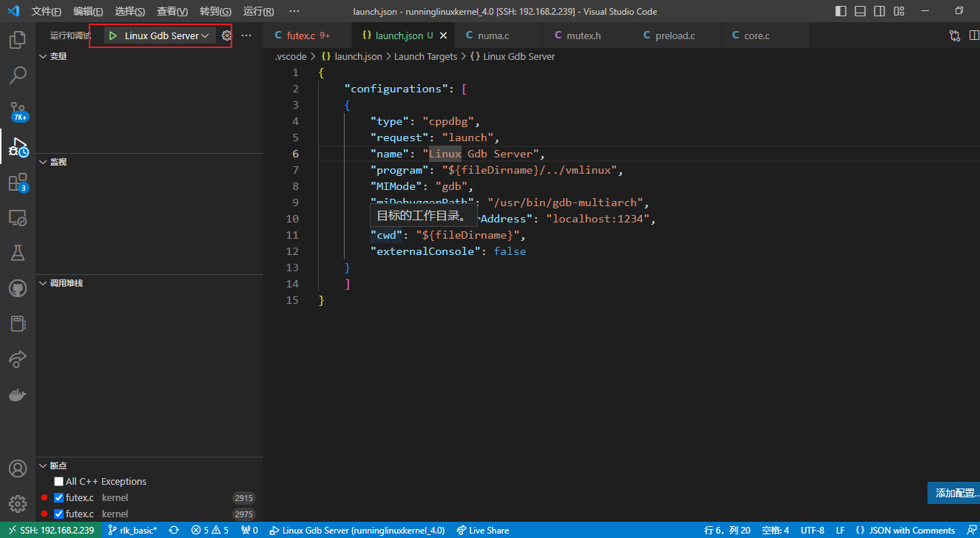This screenshot has height=538, width=980.
Task: Disable the futex.c breakpoint at line 2915
Action: 59,497
